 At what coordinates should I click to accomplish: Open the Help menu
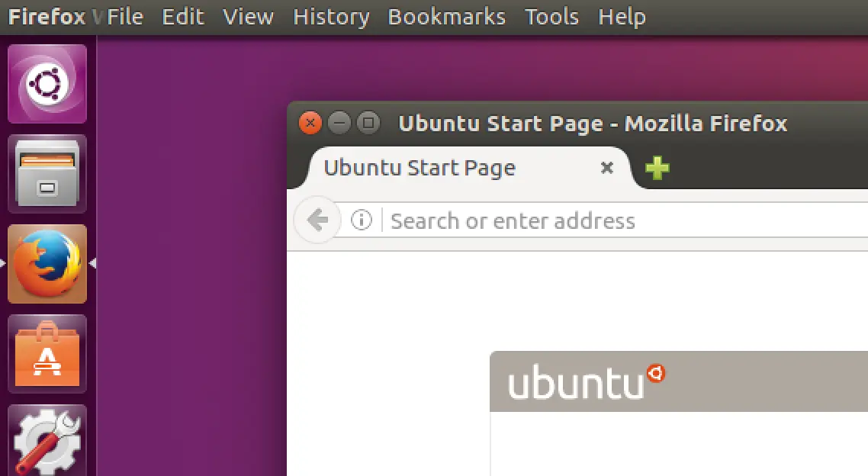pos(622,17)
